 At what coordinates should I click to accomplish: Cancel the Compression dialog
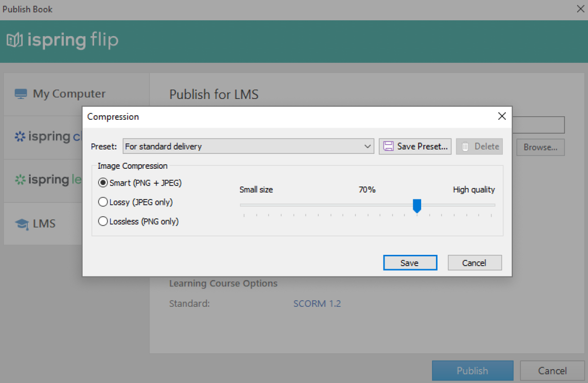click(x=475, y=262)
